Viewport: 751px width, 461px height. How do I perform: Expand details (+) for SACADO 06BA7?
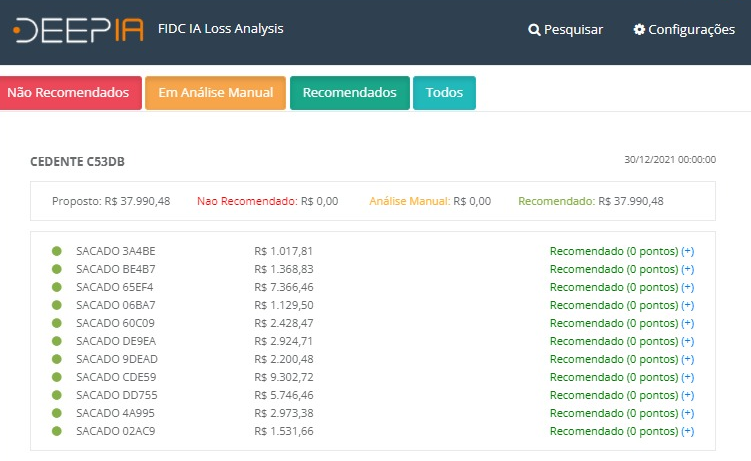[x=687, y=305]
